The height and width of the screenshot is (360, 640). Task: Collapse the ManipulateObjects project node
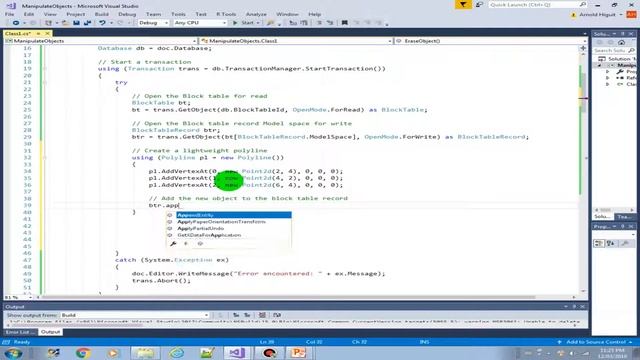[600, 65]
